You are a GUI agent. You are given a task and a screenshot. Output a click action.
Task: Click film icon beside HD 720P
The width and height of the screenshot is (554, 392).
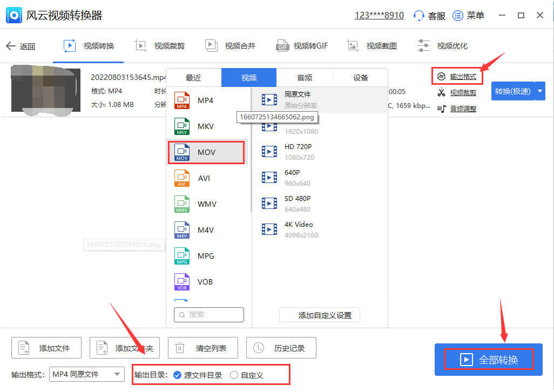(269, 152)
